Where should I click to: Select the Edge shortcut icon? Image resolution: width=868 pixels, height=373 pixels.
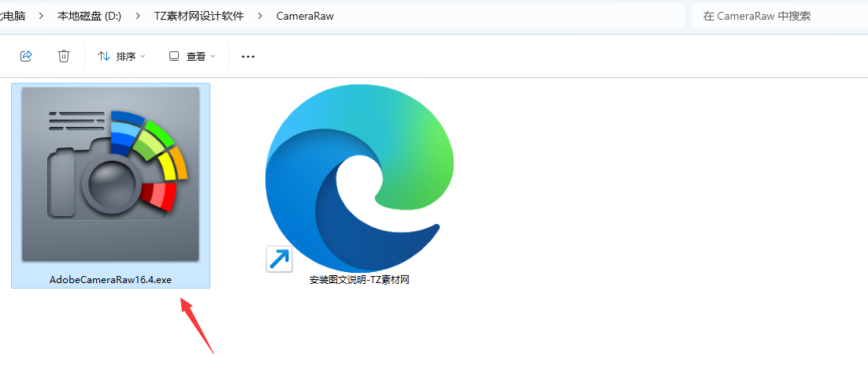pos(359,178)
